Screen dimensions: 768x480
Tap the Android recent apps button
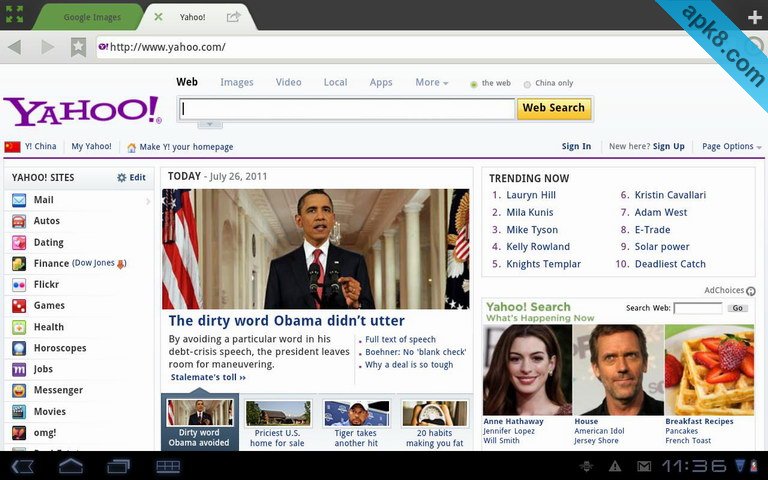(x=119, y=466)
